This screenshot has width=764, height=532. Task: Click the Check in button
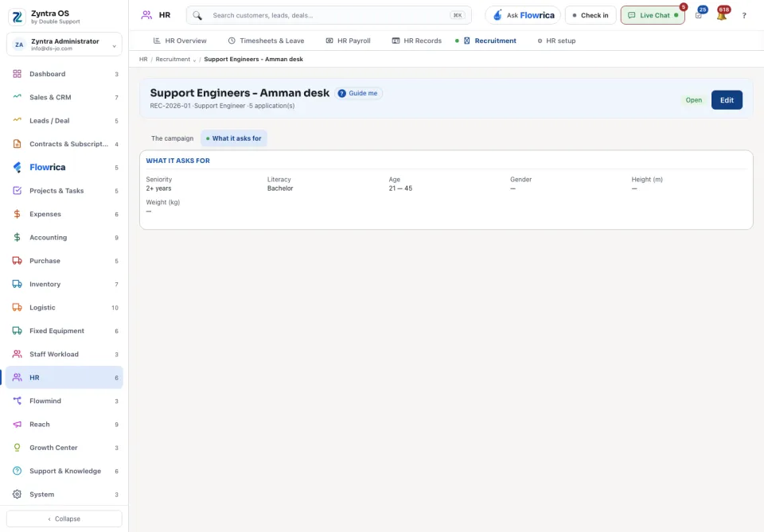(x=591, y=16)
